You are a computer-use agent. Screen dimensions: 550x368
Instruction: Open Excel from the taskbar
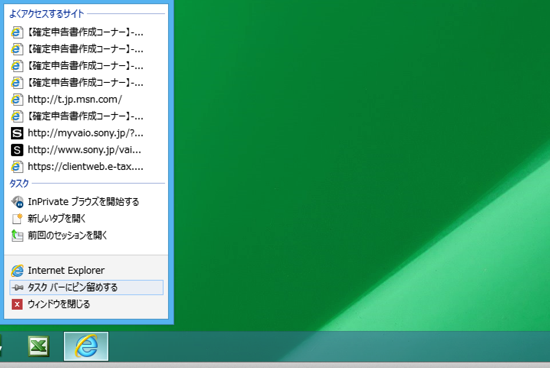39,347
